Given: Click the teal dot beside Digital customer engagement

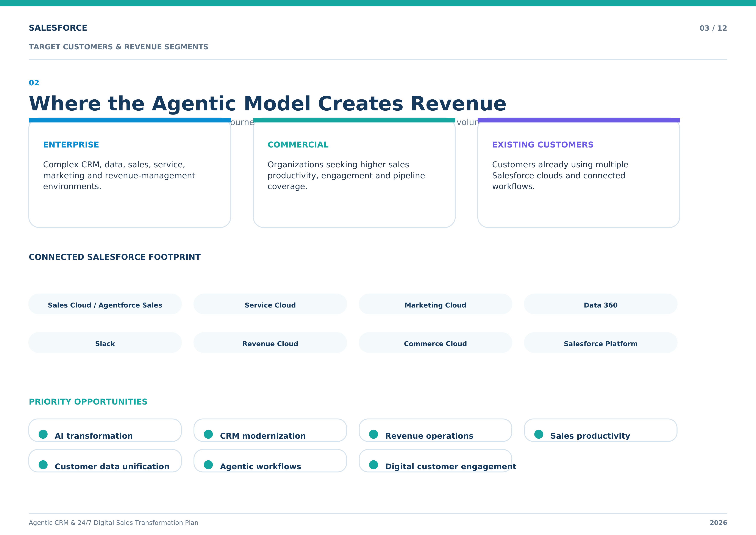Looking at the screenshot, I should pos(374,465).
